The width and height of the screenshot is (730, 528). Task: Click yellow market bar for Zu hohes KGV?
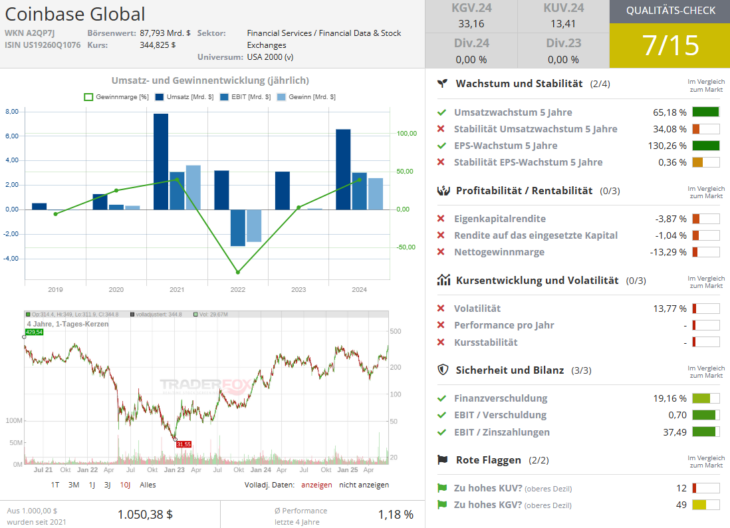pos(705,505)
